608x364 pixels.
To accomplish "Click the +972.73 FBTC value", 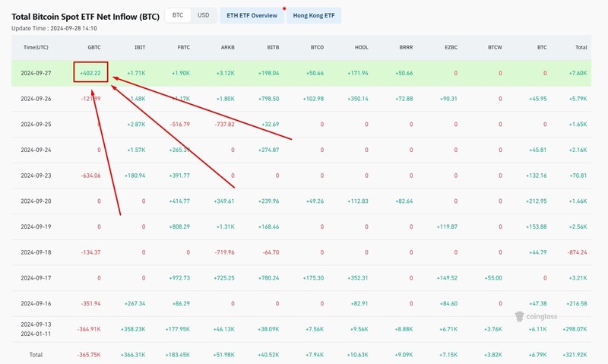I will (x=179, y=277).
